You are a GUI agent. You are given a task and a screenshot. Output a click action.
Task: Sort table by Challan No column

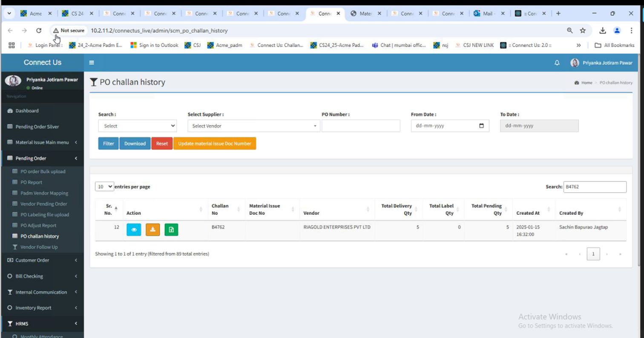pyautogui.click(x=227, y=209)
